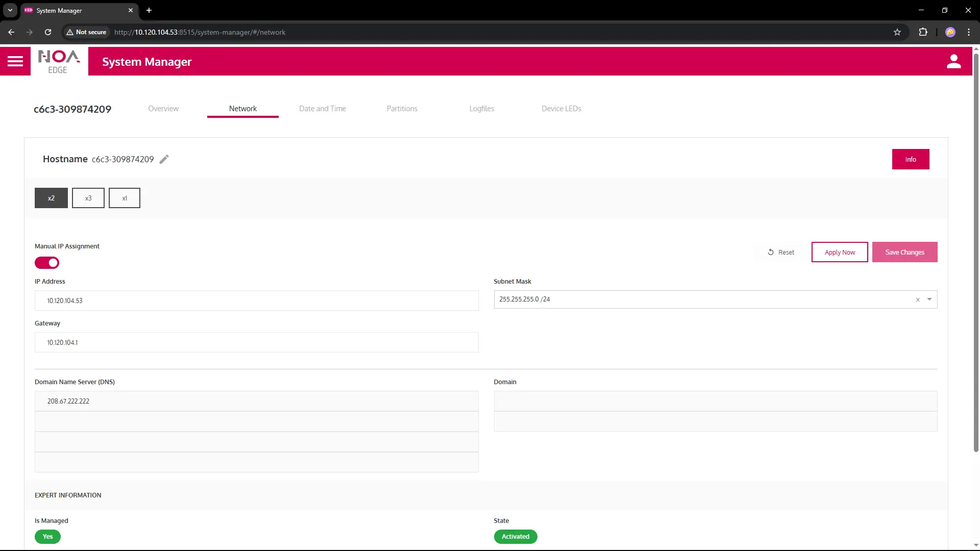Click the reset arrow icon next to Reset

point(771,252)
